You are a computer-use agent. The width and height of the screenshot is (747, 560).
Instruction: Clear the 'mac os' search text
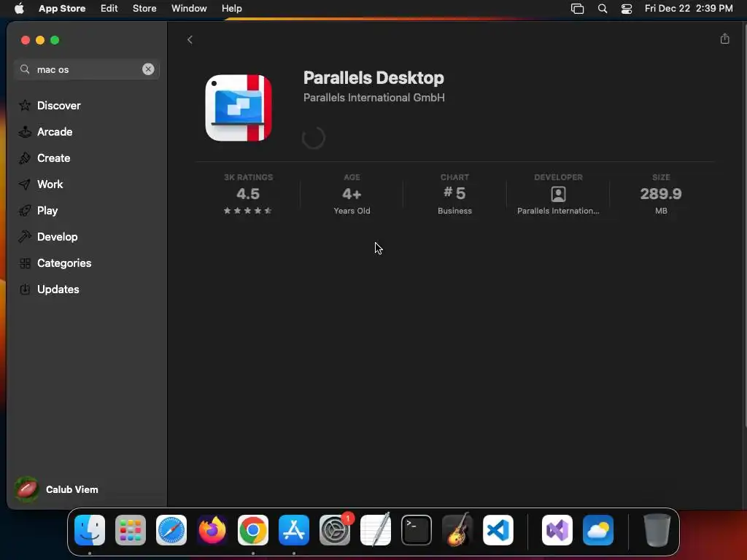click(x=148, y=69)
